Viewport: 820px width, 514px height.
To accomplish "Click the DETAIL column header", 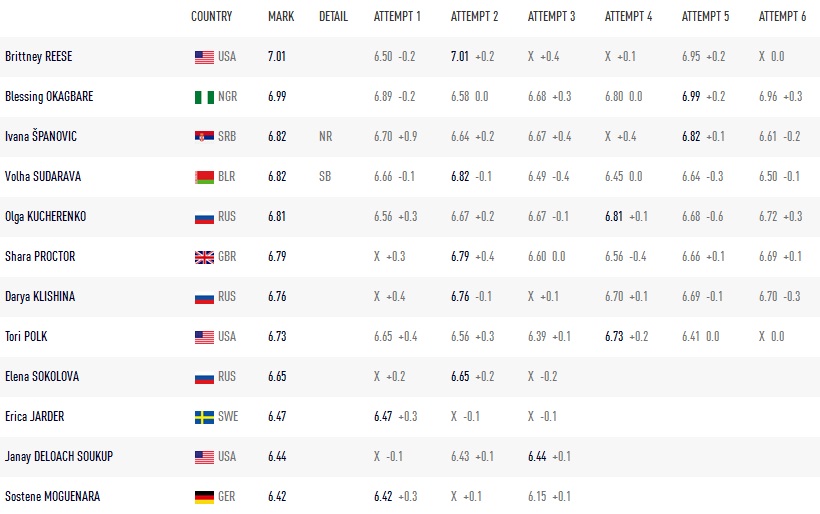I will pyautogui.click(x=333, y=17).
